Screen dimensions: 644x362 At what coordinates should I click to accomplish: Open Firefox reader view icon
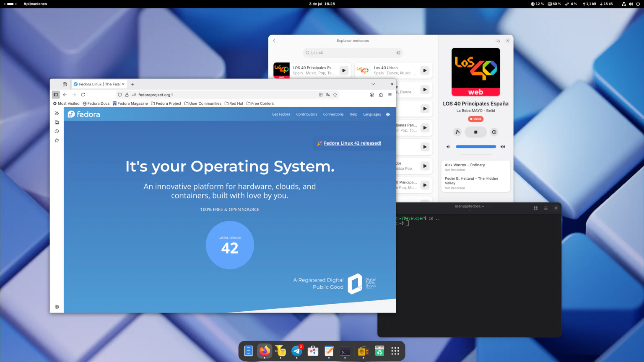coord(321,95)
